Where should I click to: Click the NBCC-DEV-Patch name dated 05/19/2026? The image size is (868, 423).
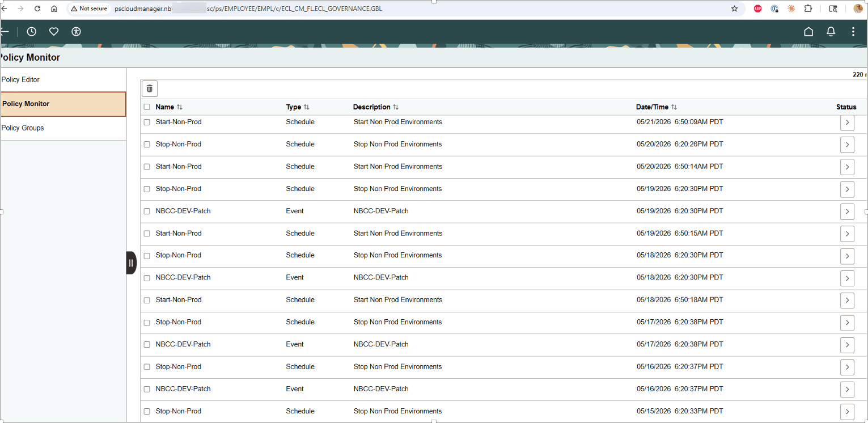pyautogui.click(x=183, y=211)
